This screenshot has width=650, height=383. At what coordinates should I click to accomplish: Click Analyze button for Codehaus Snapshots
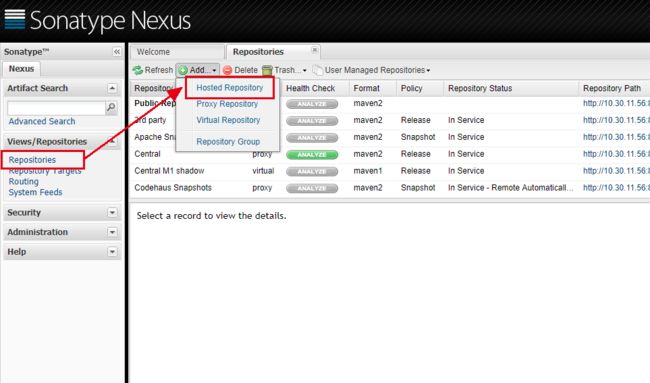tap(312, 188)
